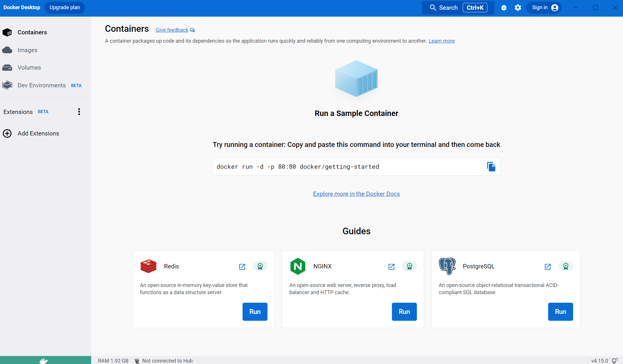Open the Settings gear icon
Screen dimensions: 623x364
(518, 8)
